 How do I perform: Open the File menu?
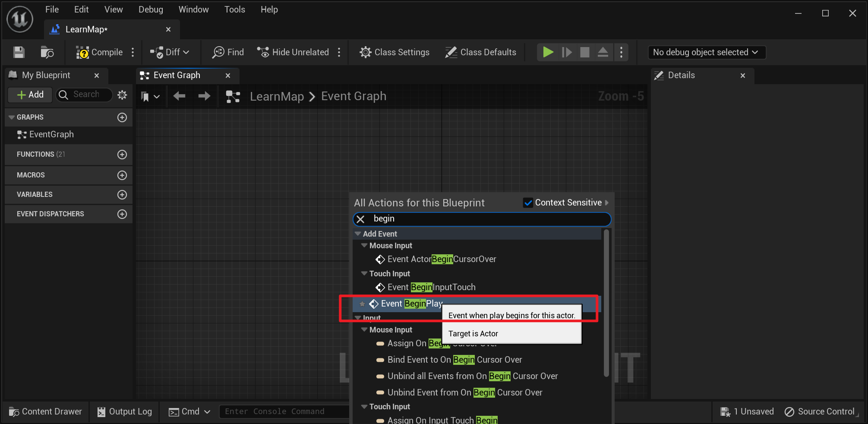point(52,9)
